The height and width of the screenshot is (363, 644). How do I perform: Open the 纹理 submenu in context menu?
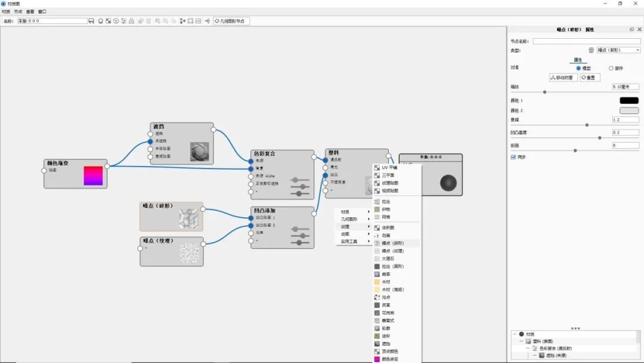click(x=346, y=226)
